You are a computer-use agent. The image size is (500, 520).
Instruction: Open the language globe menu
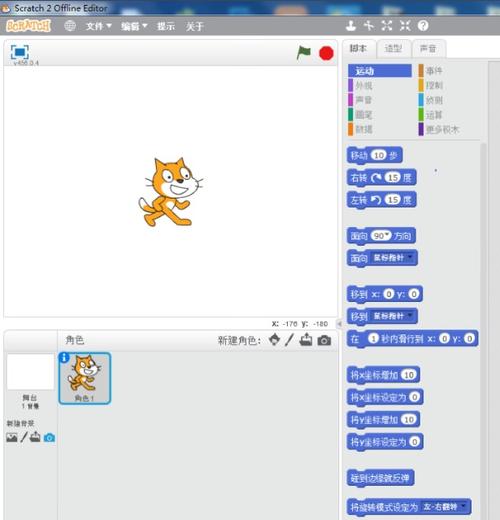click(70, 26)
